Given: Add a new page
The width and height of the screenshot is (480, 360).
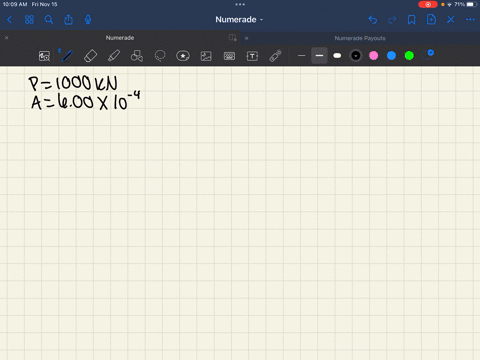Looking at the screenshot, I should click(431, 20).
